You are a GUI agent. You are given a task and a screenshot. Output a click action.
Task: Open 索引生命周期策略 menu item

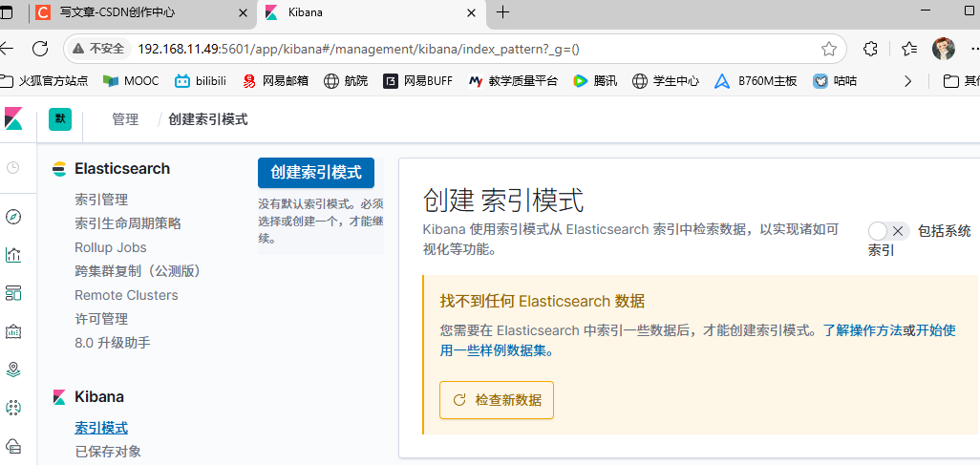(x=128, y=223)
